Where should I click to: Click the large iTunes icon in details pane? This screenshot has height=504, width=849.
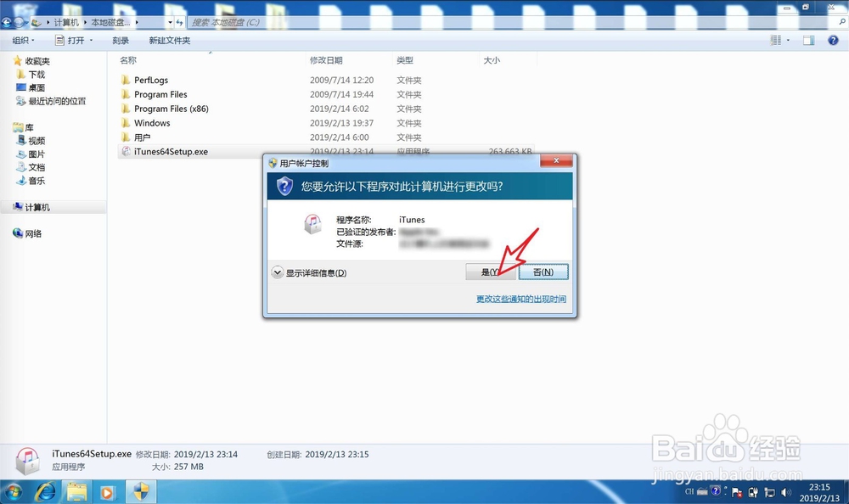click(27, 461)
